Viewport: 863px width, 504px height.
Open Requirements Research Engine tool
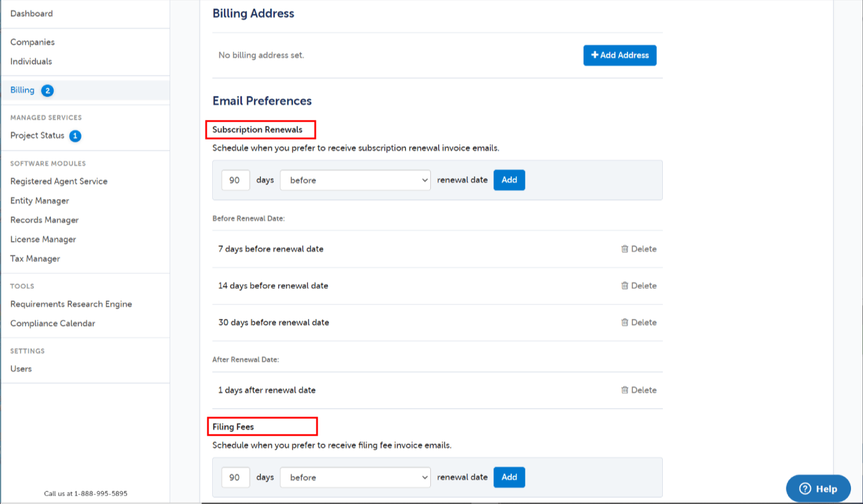[71, 304]
